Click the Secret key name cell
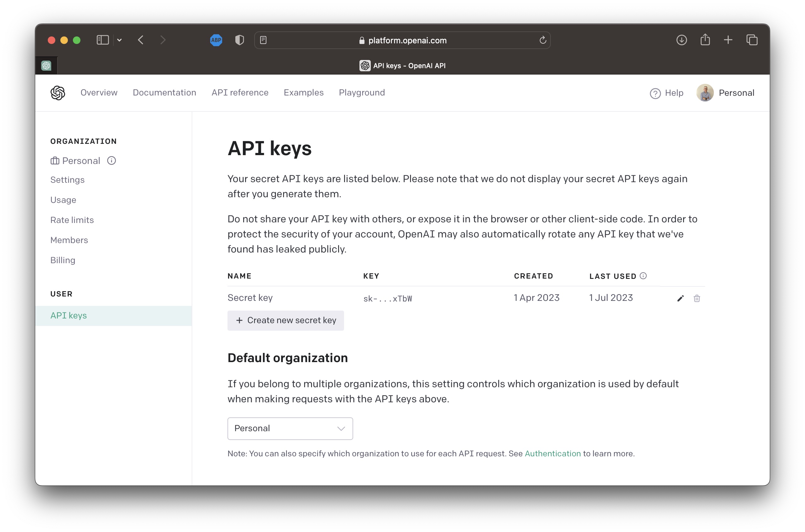 click(x=250, y=297)
